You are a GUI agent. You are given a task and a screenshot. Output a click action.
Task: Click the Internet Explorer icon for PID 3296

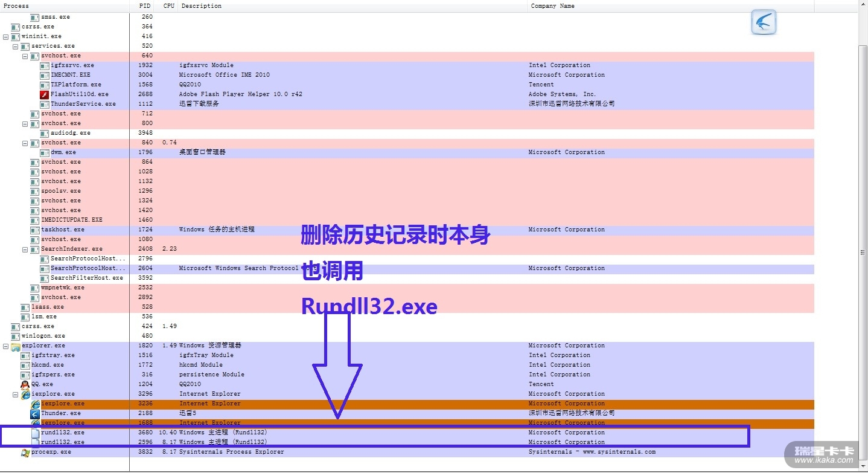click(25, 394)
